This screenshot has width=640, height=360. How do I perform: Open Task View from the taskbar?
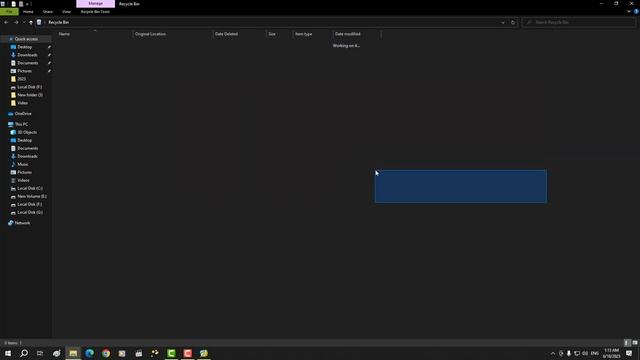40,353
